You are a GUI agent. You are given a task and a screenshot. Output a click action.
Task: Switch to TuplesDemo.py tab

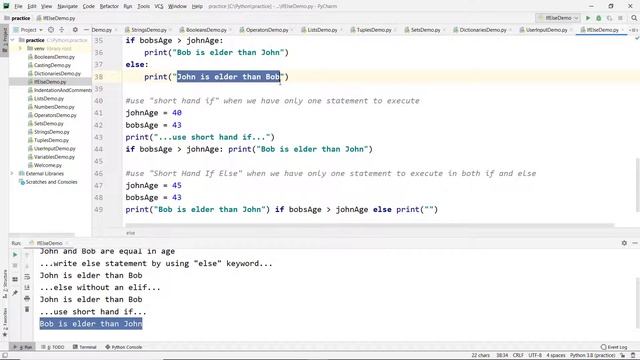(373, 30)
